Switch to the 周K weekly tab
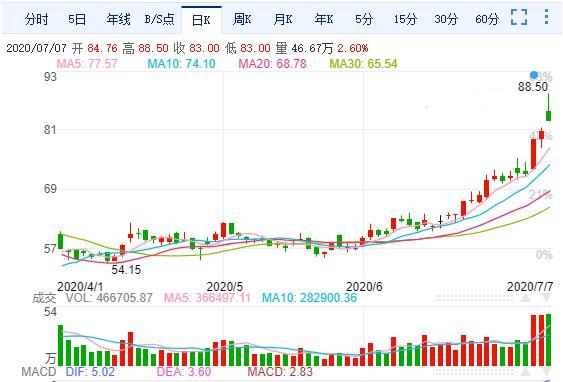The image size is (563, 382). [242, 19]
